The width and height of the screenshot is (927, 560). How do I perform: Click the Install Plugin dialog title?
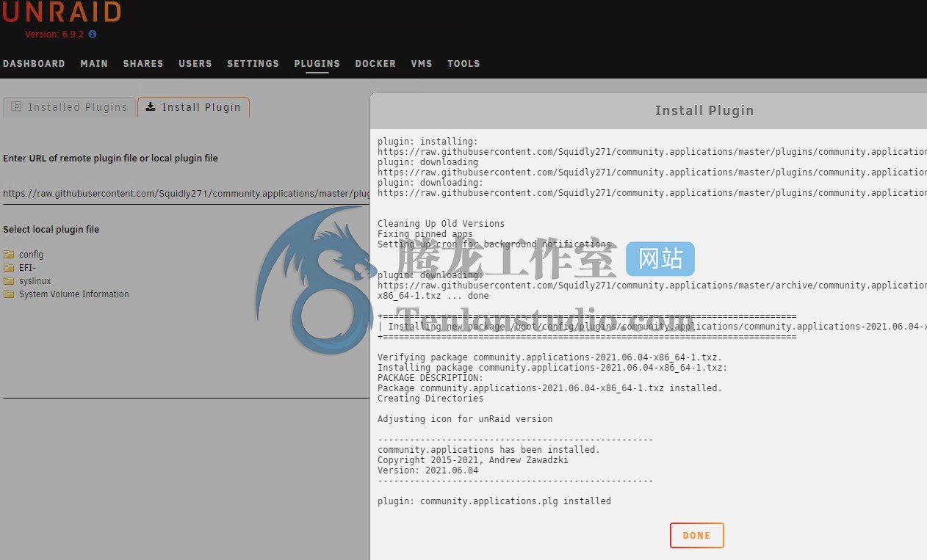704,111
